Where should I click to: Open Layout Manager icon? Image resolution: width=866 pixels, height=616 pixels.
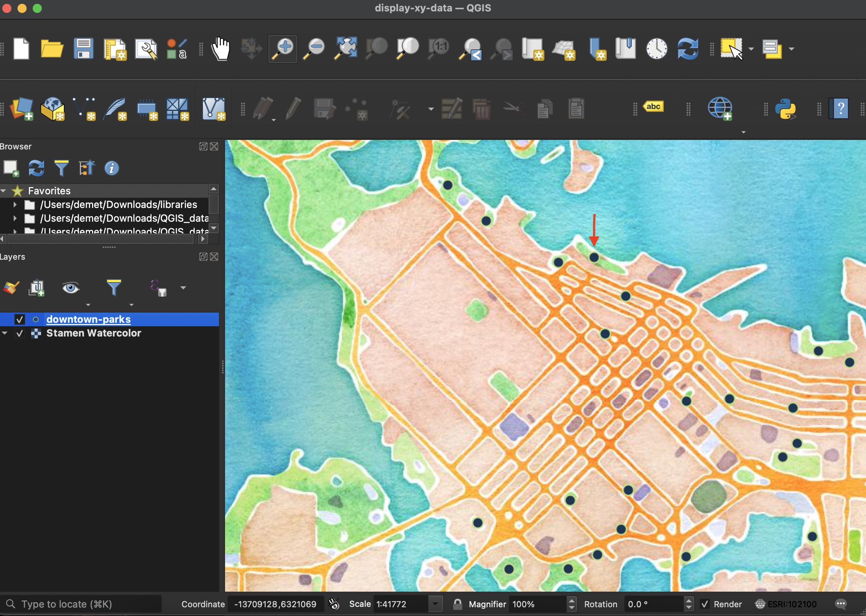(x=146, y=49)
